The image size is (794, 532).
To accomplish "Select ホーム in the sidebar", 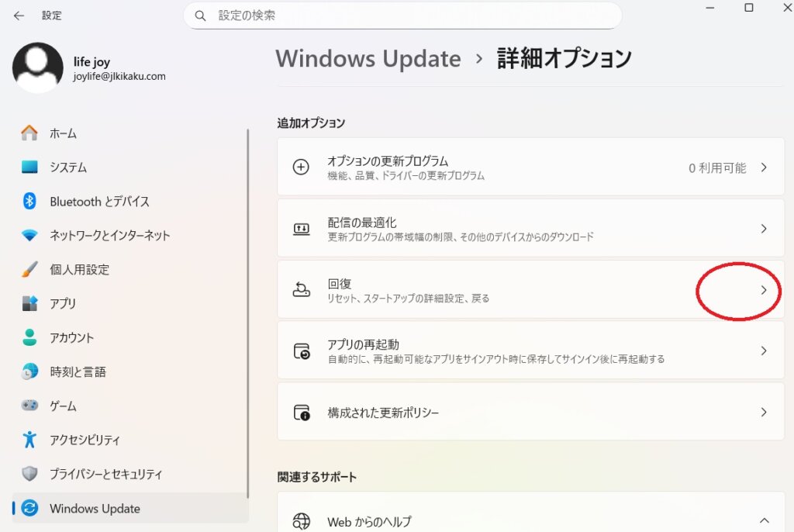I will [63, 133].
